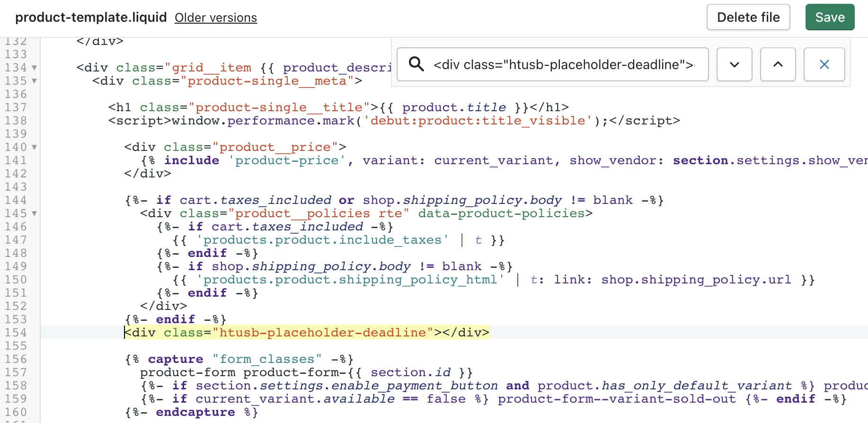
Task: Click product-form--variant-sold-out text
Action: (617, 399)
